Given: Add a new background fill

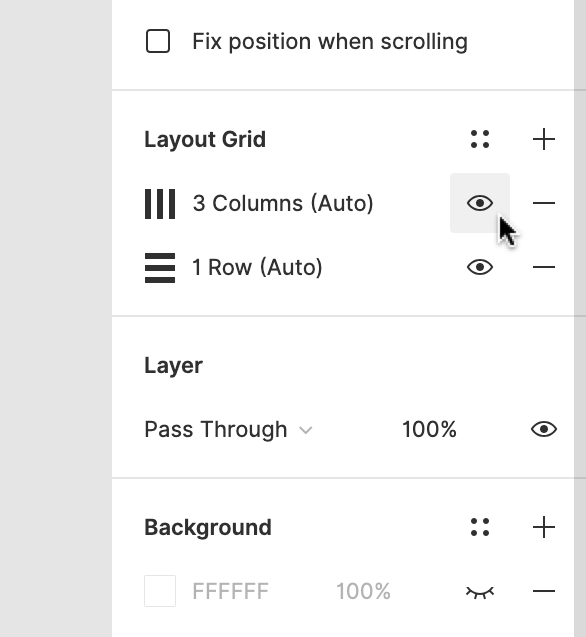Looking at the screenshot, I should point(544,527).
